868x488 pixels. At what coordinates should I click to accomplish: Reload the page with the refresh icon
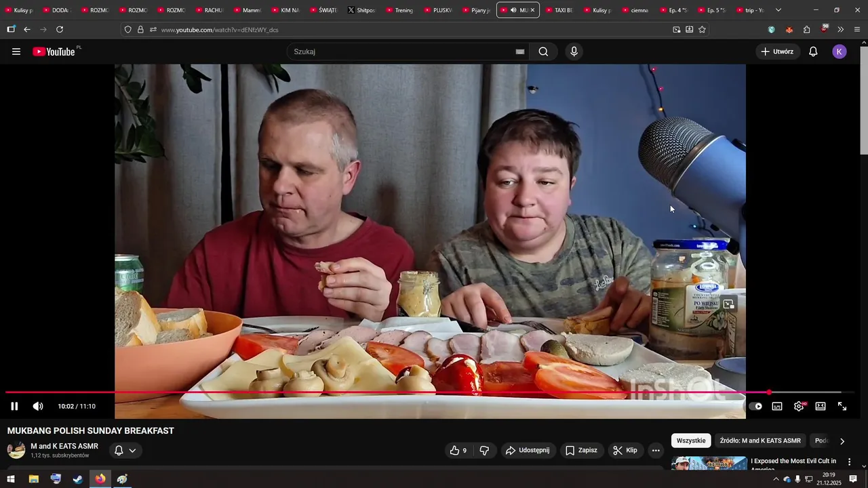click(60, 30)
